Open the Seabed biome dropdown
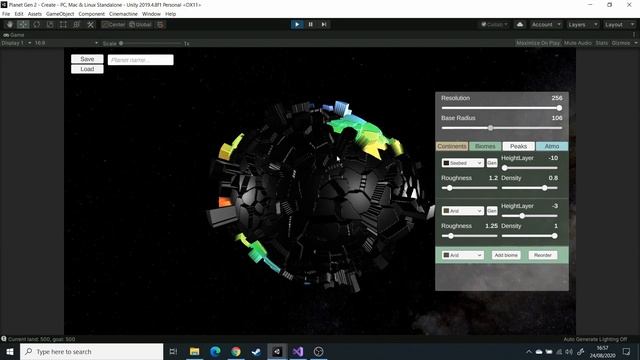 pos(462,163)
